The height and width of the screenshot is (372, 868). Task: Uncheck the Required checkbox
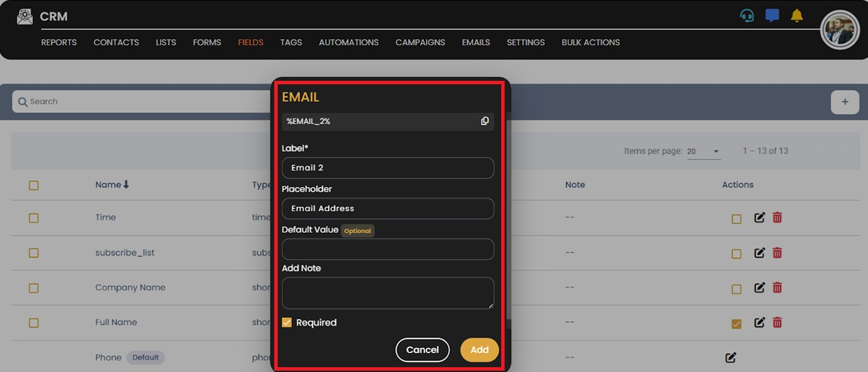[x=287, y=323]
